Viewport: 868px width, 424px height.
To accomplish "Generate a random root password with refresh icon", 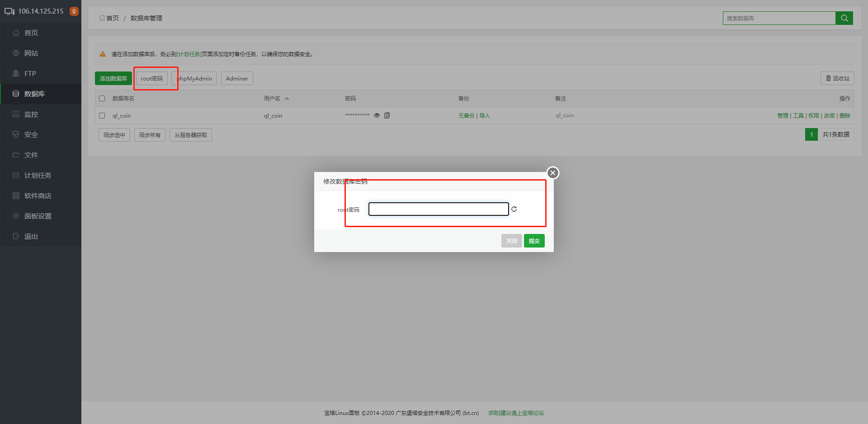I will point(514,209).
